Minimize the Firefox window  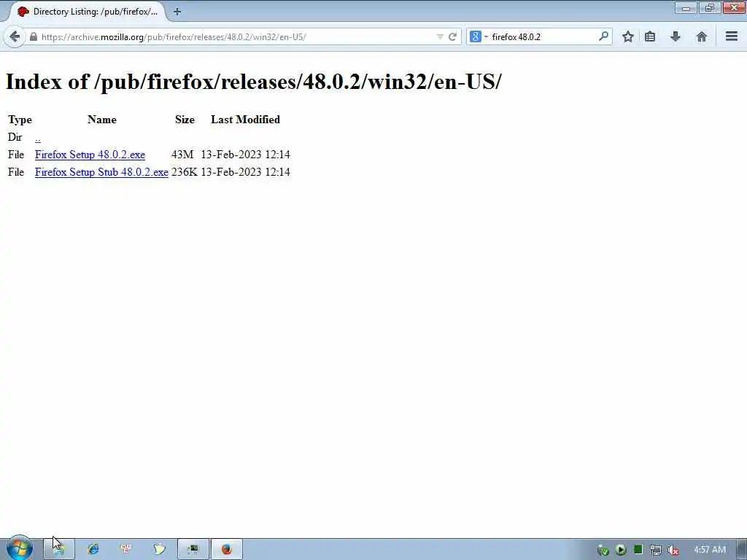[686, 8]
